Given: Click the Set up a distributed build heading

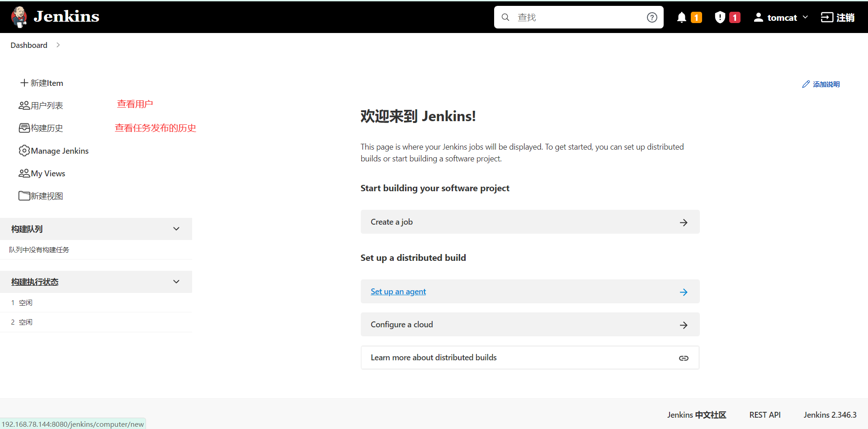Looking at the screenshot, I should [413, 258].
